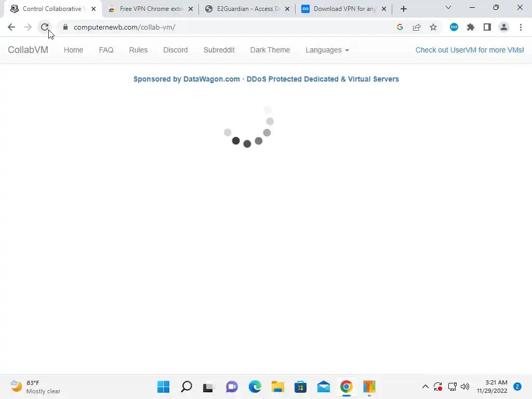
Task: Open the FAQ nav item
Action: tap(106, 50)
